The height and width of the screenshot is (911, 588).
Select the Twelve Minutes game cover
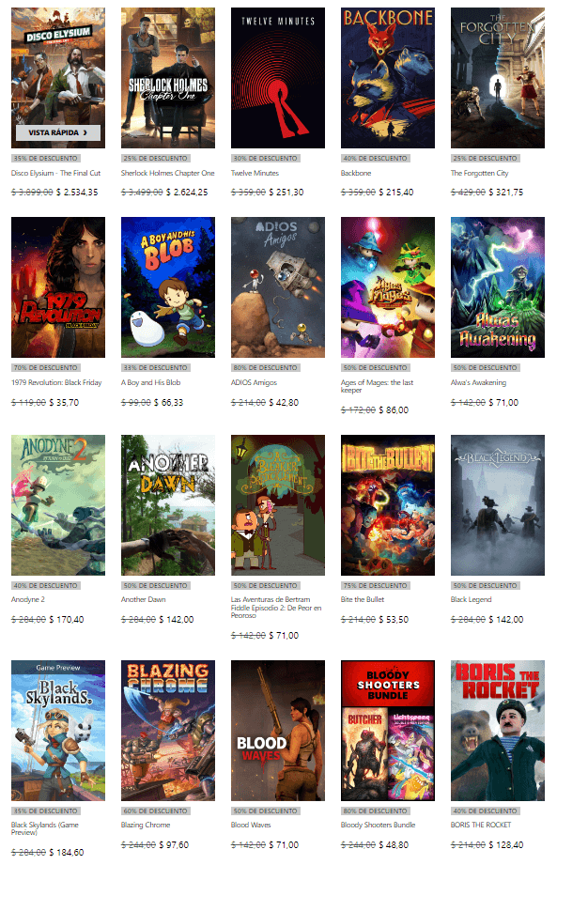278,78
